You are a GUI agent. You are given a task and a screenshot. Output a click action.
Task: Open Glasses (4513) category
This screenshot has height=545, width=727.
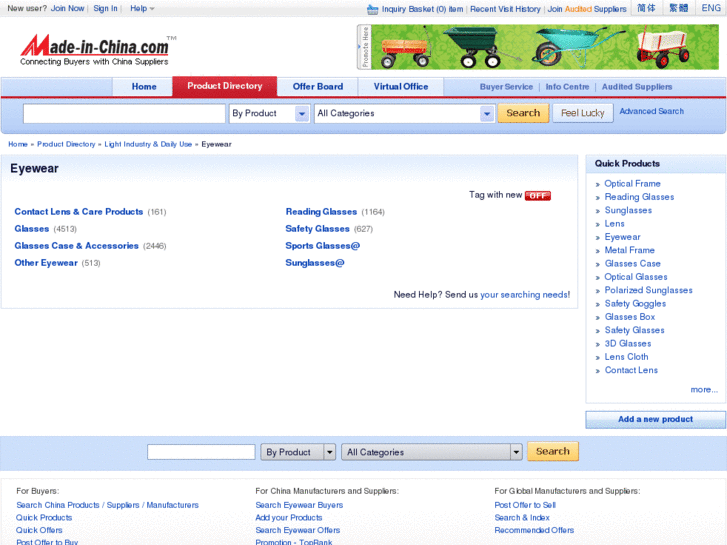32,229
